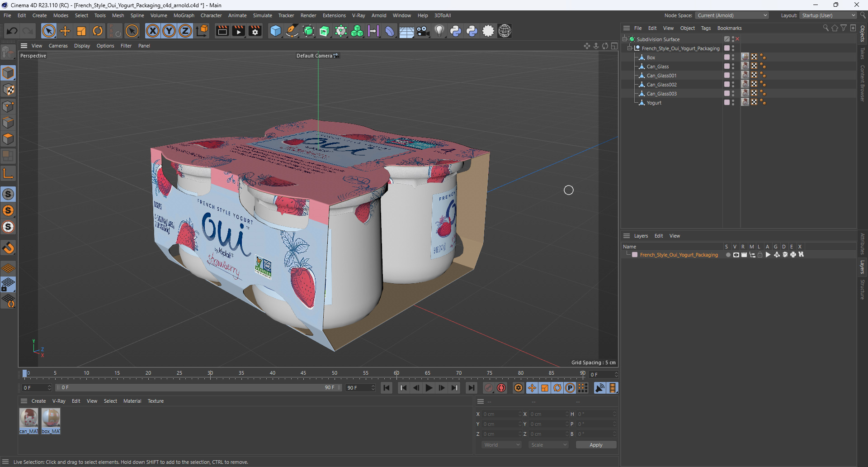Click the Record Active Objects button
868x467 pixels.
pyautogui.click(x=489, y=388)
